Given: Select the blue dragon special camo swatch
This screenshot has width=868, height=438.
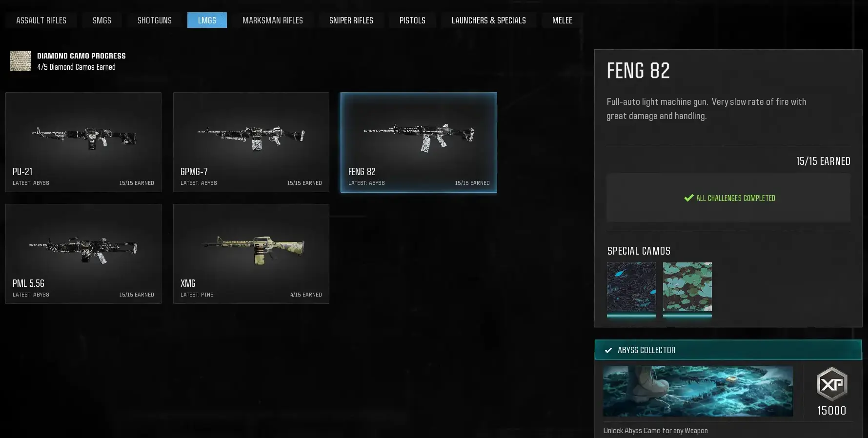Looking at the screenshot, I should point(631,287).
